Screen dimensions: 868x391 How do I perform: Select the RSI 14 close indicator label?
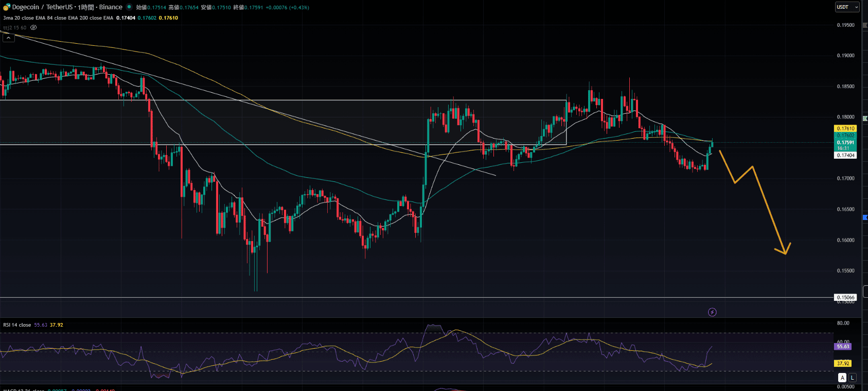(17, 325)
